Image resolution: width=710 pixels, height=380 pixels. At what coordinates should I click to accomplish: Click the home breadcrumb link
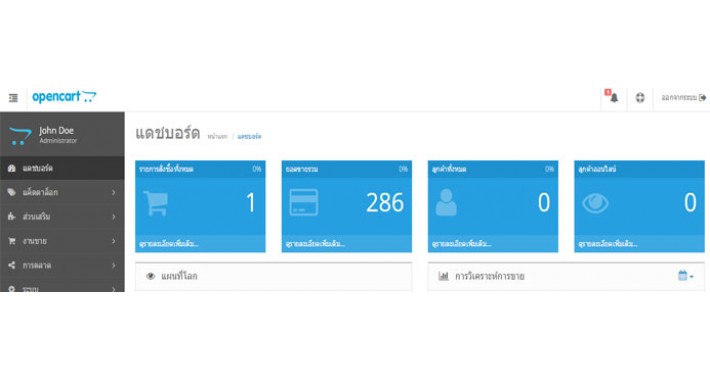click(x=217, y=136)
